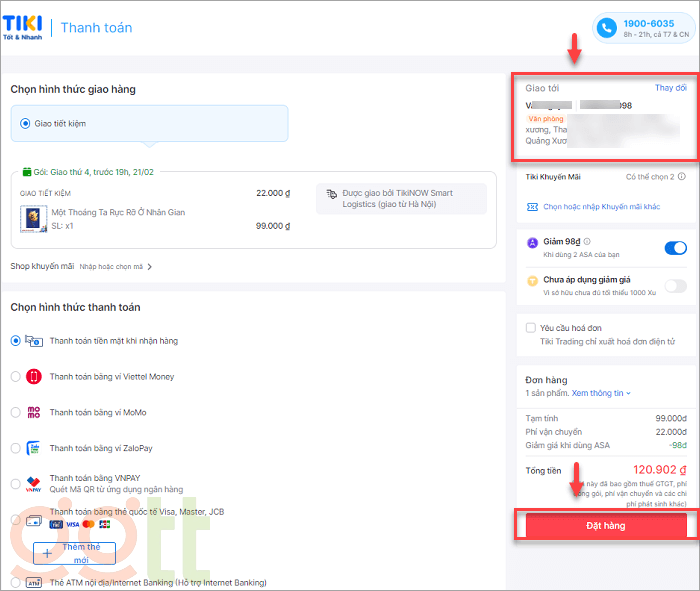700x591 pixels.
Task: Click the info icon next to Giảm 98đ
Action: 587,241
